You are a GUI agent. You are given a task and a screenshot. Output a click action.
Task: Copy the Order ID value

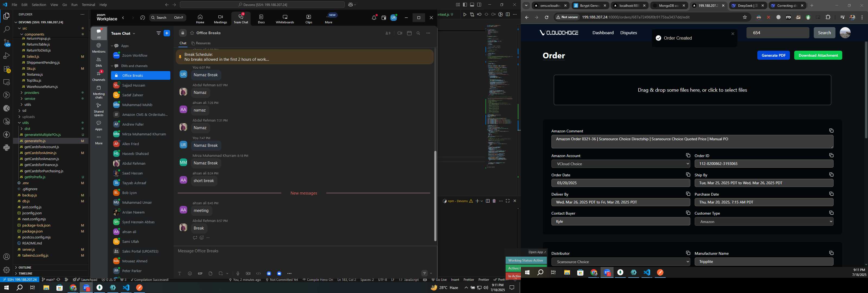click(x=831, y=155)
